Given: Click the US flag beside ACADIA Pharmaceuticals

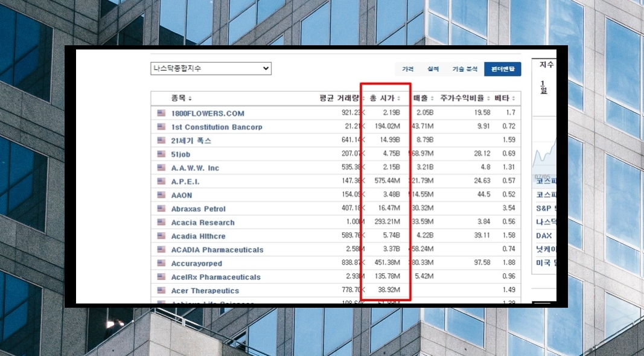Looking at the screenshot, I should click(x=161, y=249).
